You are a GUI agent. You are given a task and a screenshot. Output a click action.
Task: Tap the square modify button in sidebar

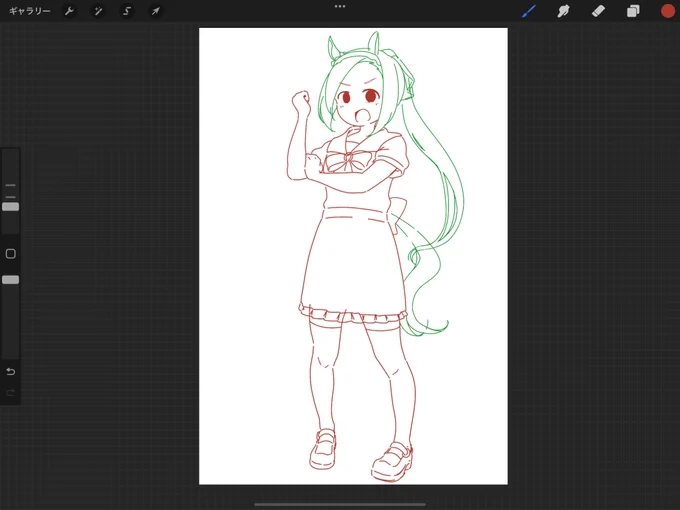point(10,254)
